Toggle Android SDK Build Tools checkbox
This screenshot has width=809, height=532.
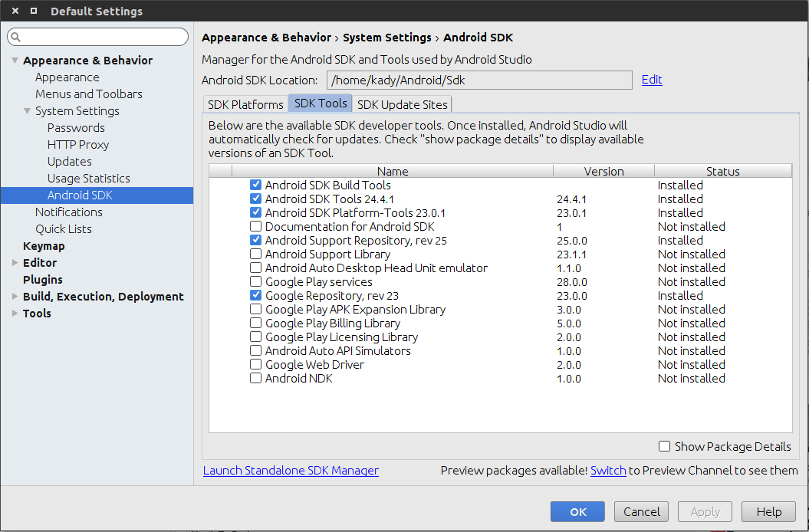click(255, 185)
